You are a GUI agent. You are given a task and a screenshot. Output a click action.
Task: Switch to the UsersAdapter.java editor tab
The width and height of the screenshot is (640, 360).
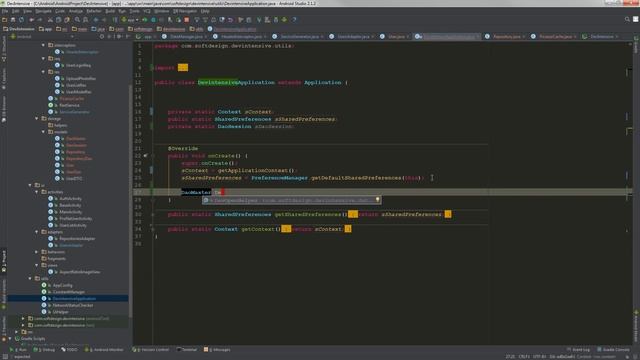(352, 37)
